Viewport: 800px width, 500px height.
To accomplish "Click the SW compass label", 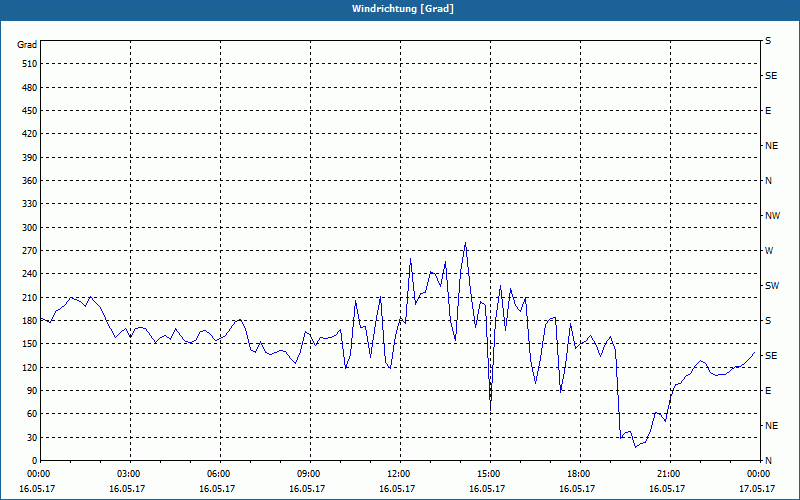I will coord(772,286).
